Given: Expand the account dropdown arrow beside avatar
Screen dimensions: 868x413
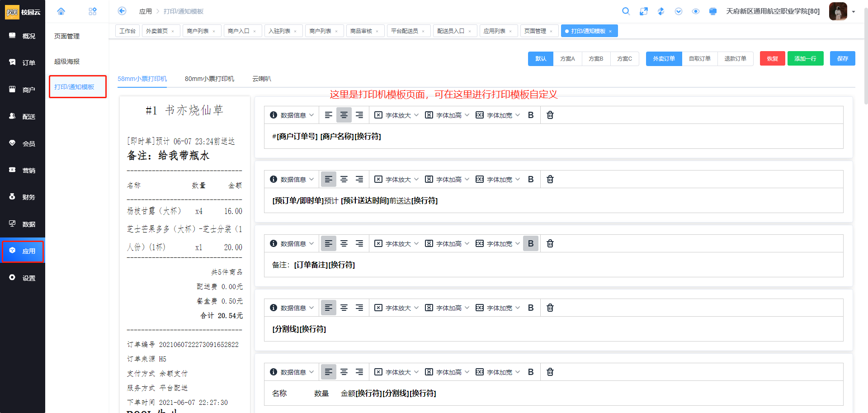Looking at the screenshot, I should pyautogui.click(x=854, y=12).
